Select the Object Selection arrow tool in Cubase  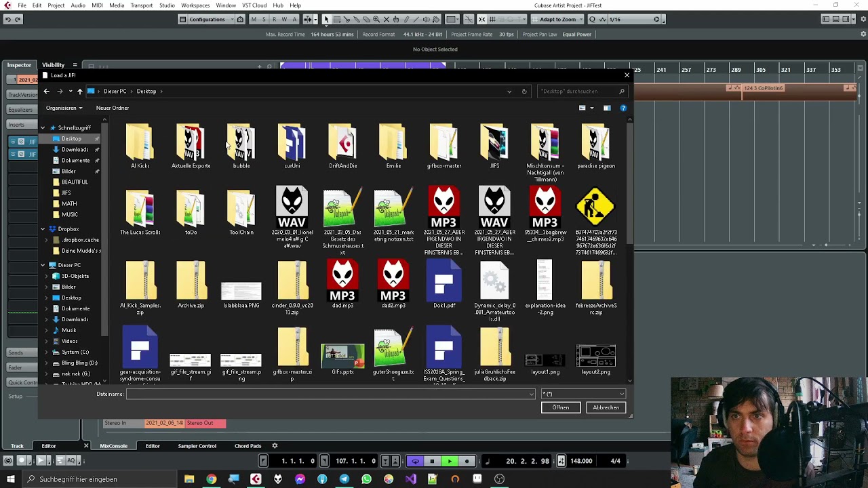pyautogui.click(x=326, y=19)
